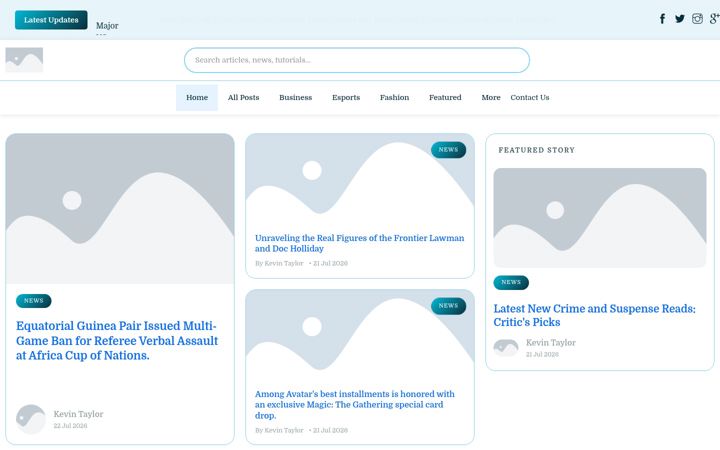The width and height of the screenshot is (720, 450).
Task: Open the Facebook social icon
Action: point(662,19)
